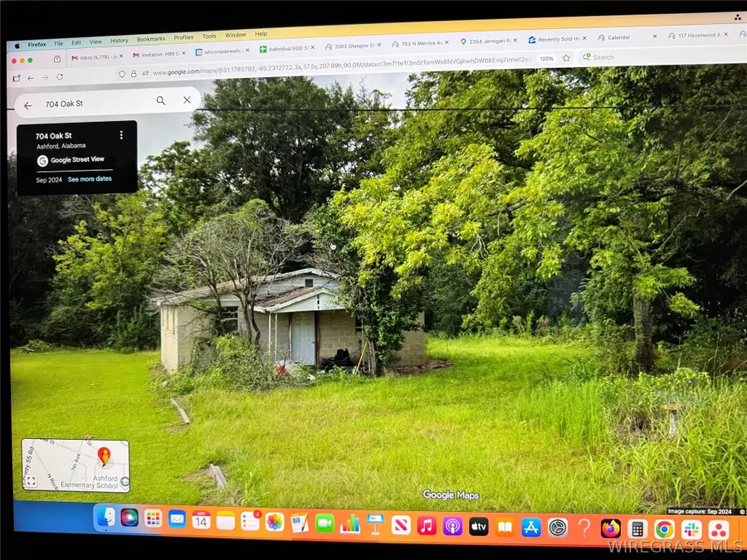Open Google Chrome from the Dock
The image size is (747, 560).
click(x=664, y=529)
